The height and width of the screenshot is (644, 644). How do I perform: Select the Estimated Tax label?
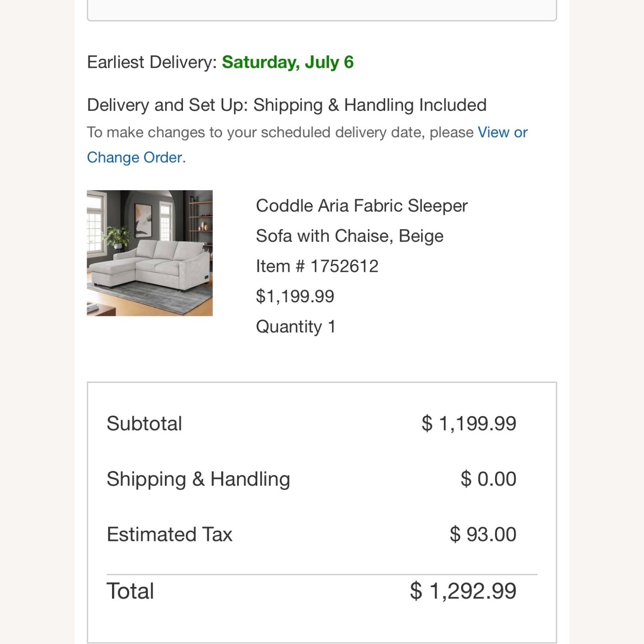(x=170, y=534)
